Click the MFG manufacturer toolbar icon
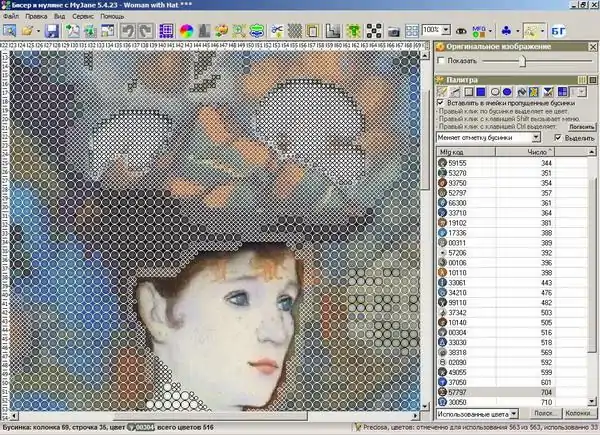This screenshot has width=600, height=435. tap(479, 31)
